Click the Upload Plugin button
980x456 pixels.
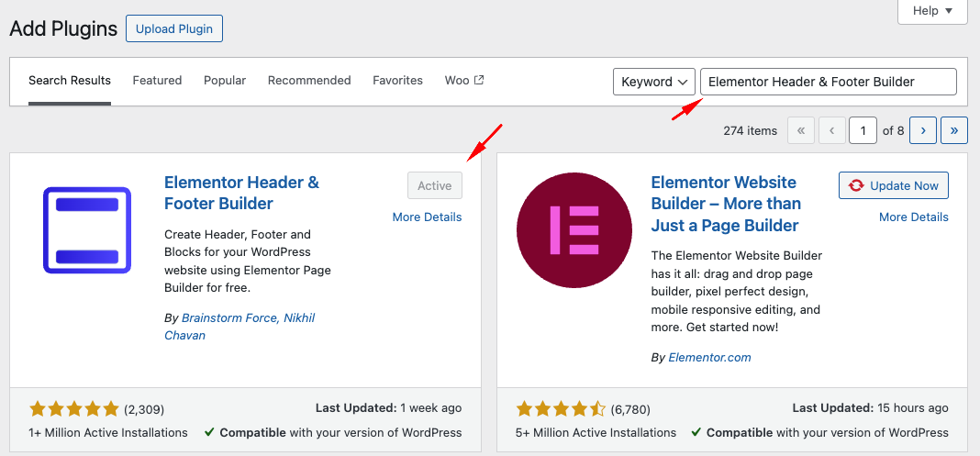pyautogui.click(x=174, y=28)
